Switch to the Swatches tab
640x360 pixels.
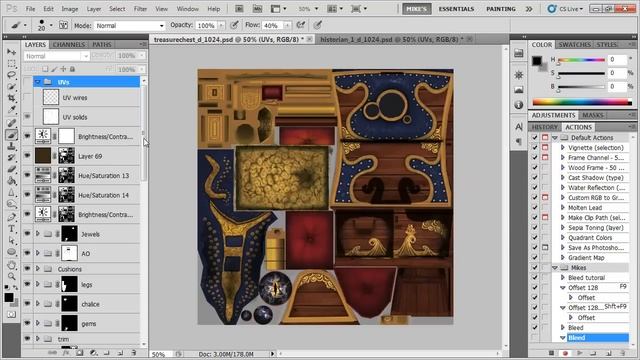[x=574, y=44]
